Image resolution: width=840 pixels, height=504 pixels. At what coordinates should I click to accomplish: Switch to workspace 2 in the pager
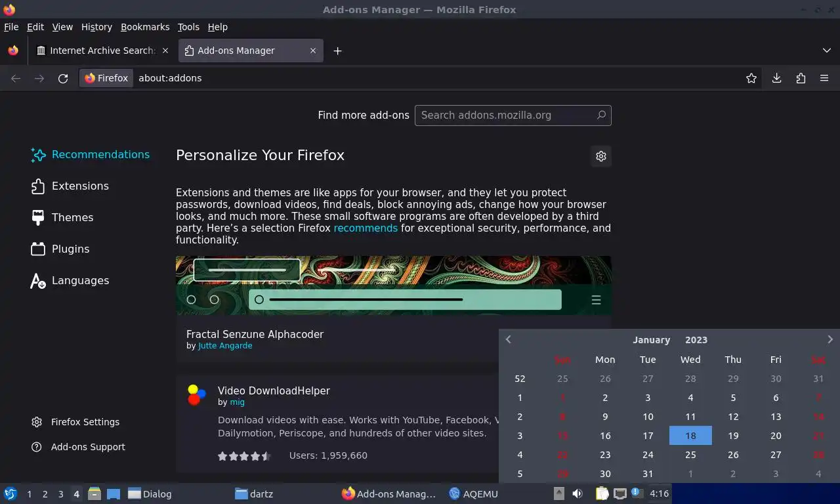[45, 494]
